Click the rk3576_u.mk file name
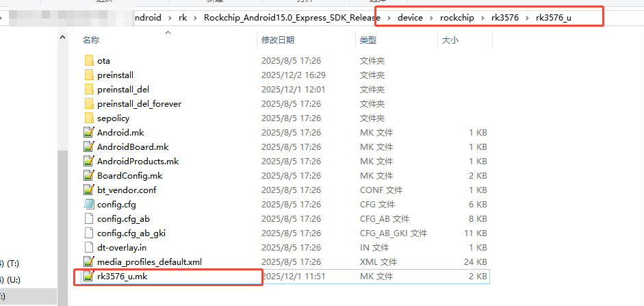Viewport: 644px width, 306px height. 123,277
